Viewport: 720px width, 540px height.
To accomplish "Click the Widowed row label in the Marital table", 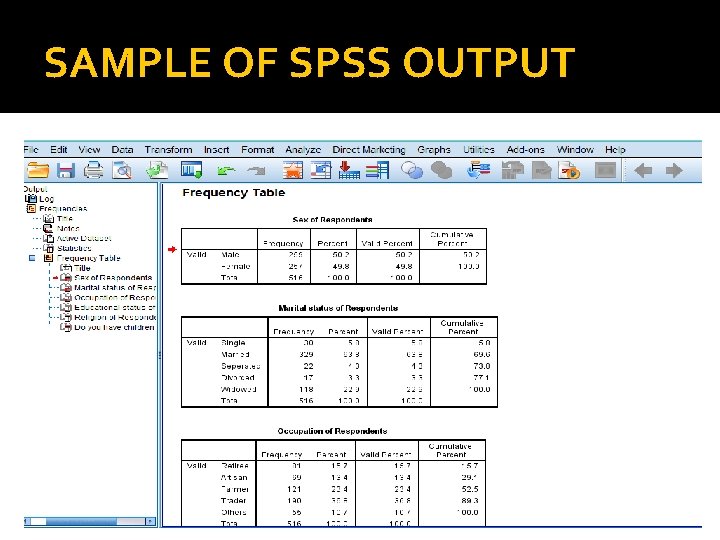I will point(238,389).
